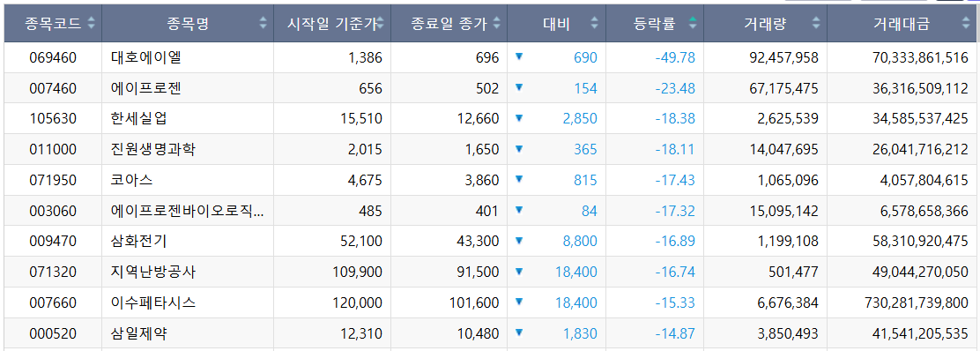
Task: Click the 대비 column header label
Action: [x=557, y=25]
